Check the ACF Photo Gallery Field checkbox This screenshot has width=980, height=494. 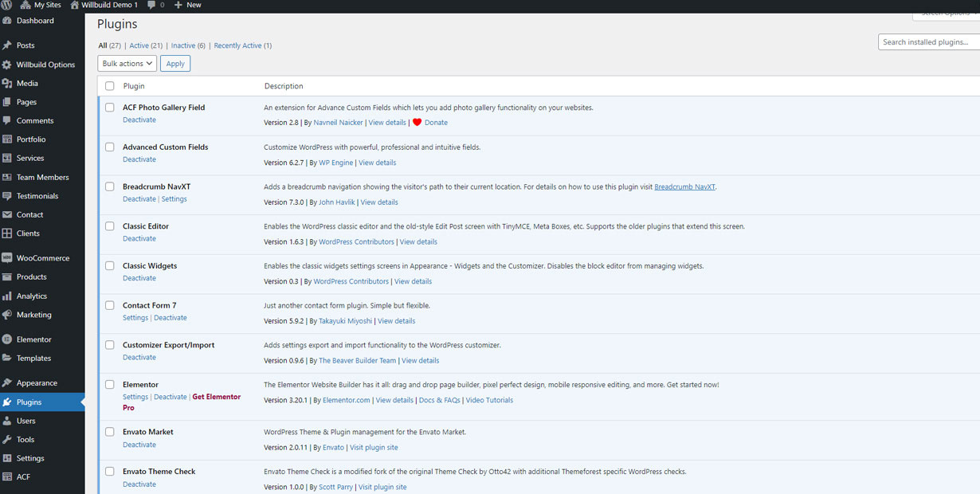(110, 108)
